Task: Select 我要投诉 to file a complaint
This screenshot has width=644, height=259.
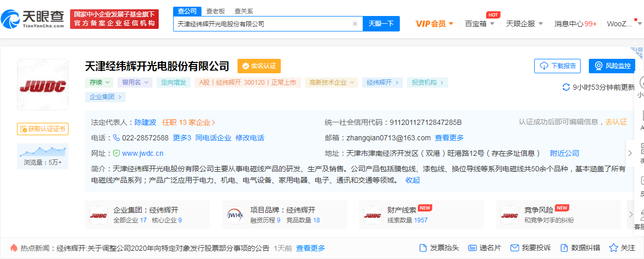Action: pos(530,248)
